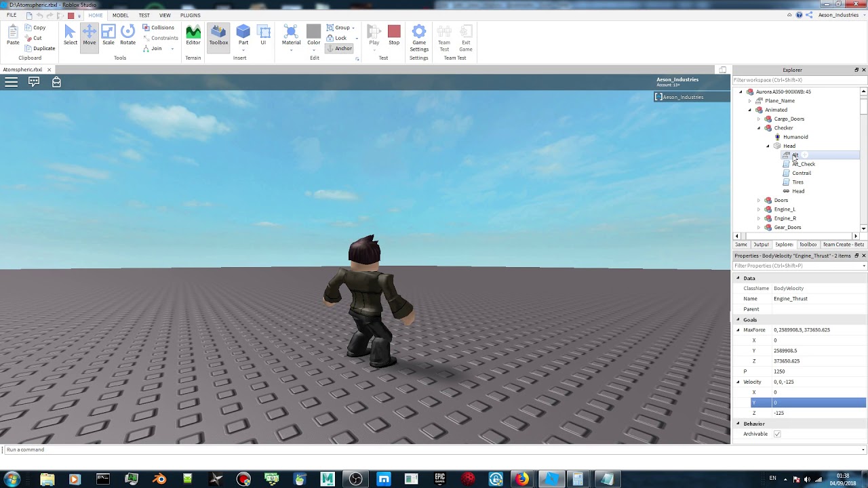Open the backpack icon in viewport
Screen dimensions: 868x488
coord(56,82)
